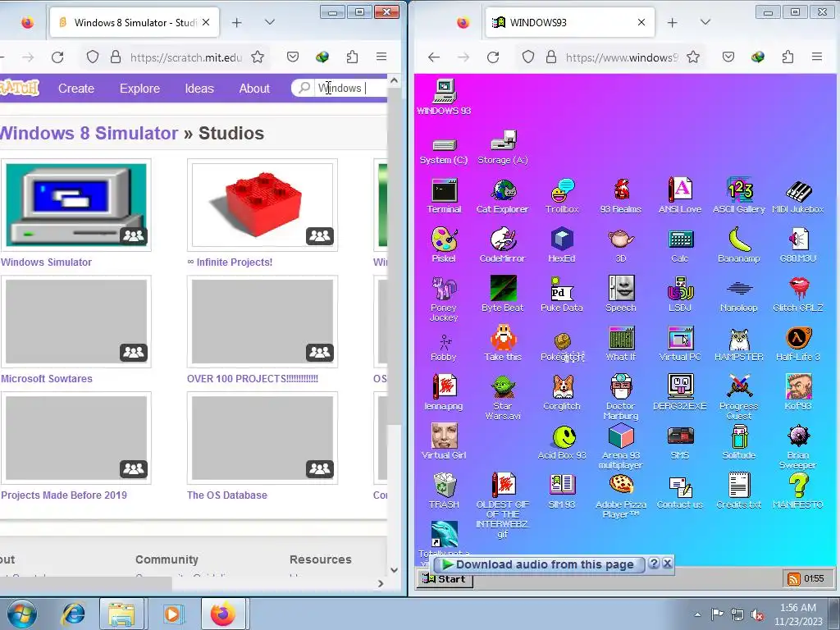Open the ∞ Infinite Projects! studio link

coord(230,262)
